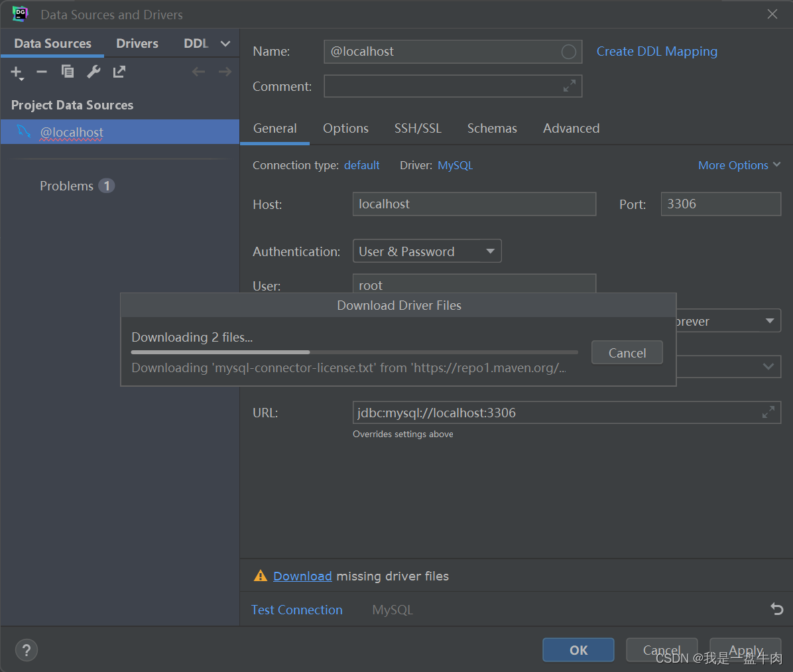Open driver settings wrench icon
Screen dimensions: 793x672
[x=93, y=72]
